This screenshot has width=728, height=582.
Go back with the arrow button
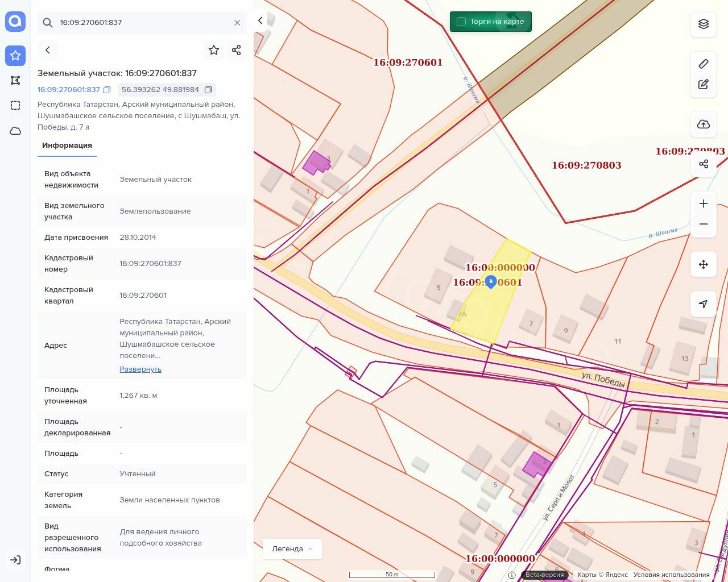tap(48, 50)
